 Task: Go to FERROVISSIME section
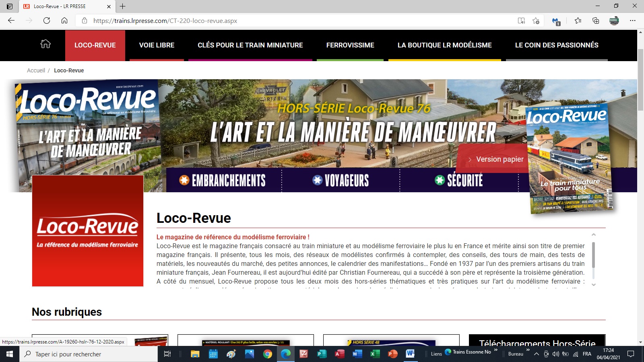[350, 45]
